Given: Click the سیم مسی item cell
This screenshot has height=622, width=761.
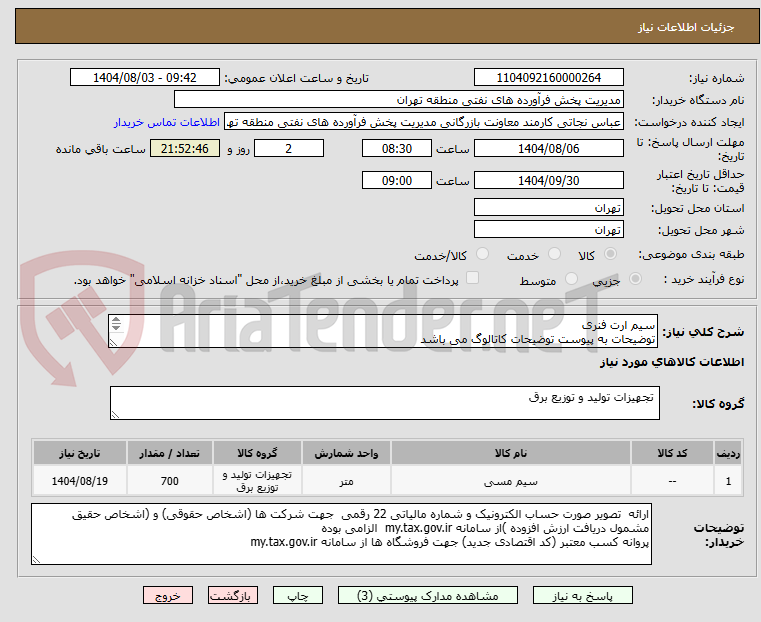Looking at the screenshot, I should [x=511, y=481].
